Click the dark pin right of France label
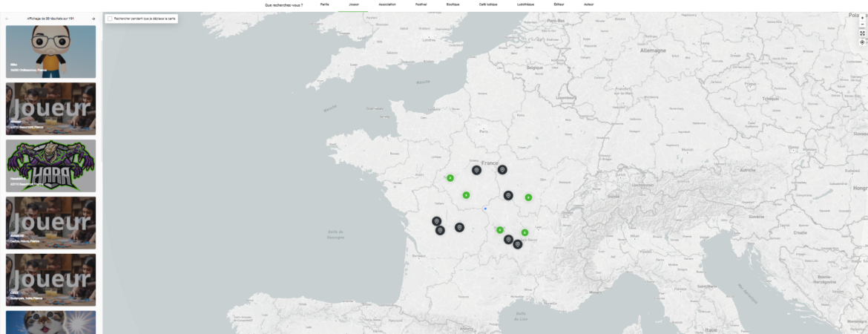This screenshot has height=334, width=868. click(x=502, y=169)
